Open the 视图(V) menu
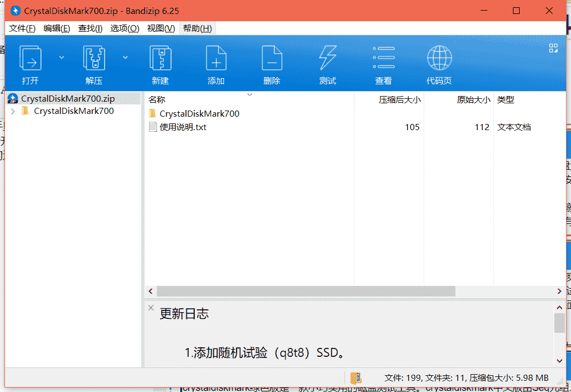This screenshot has height=392, width=571. pos(161,28)
